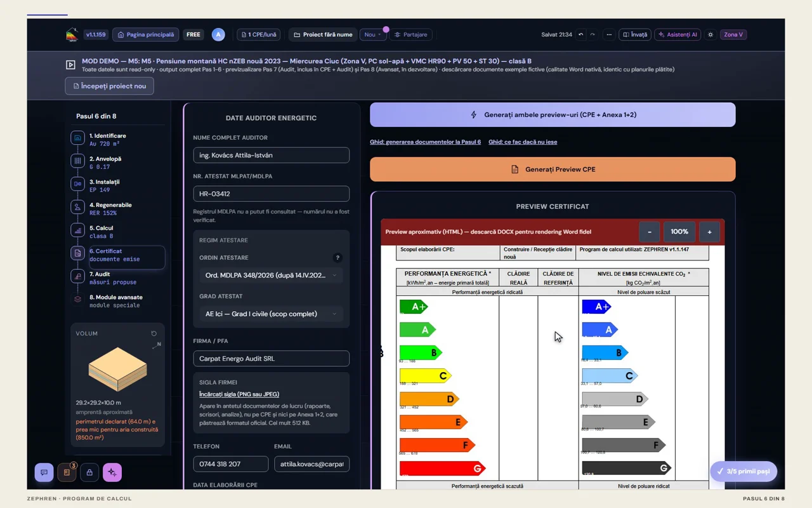This screenshot has width=812, height=508.
Task: Go to step 1. Identificare
Action: tap(118, 140)
